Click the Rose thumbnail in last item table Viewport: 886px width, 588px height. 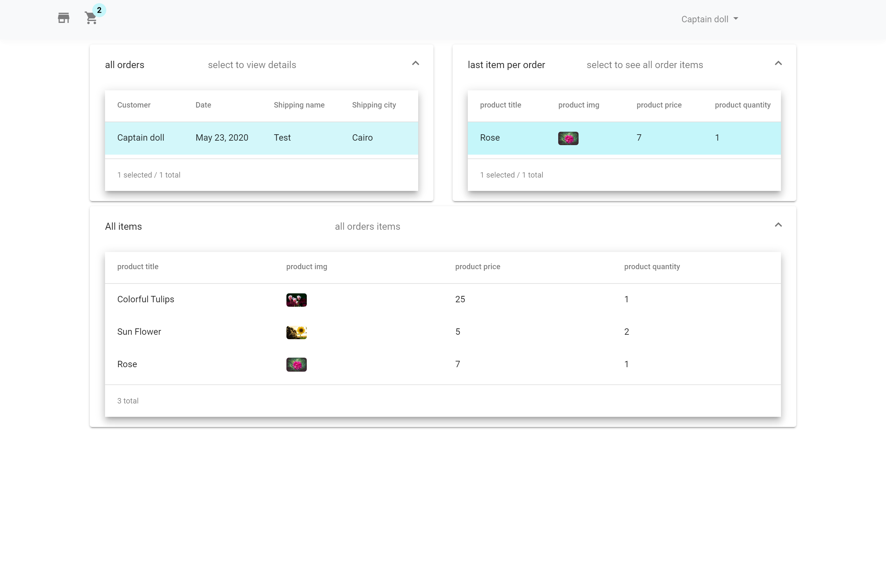coord(568,138)
